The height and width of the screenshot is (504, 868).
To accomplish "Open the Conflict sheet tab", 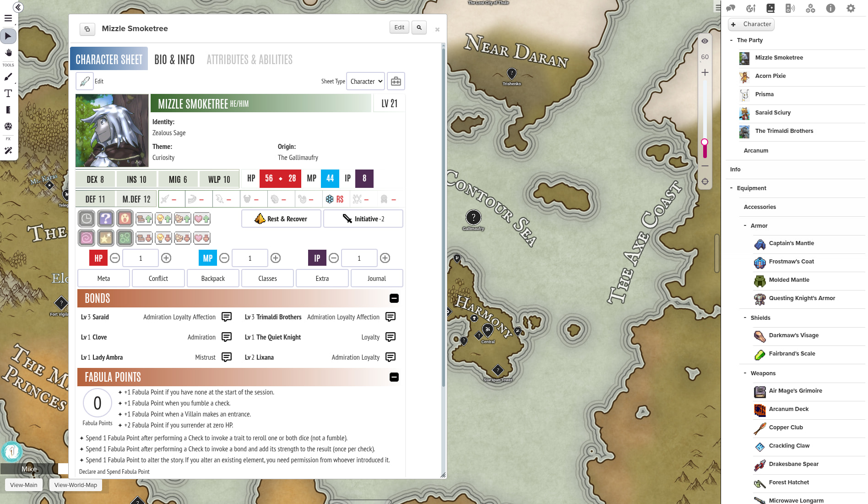I will (158, 279).
